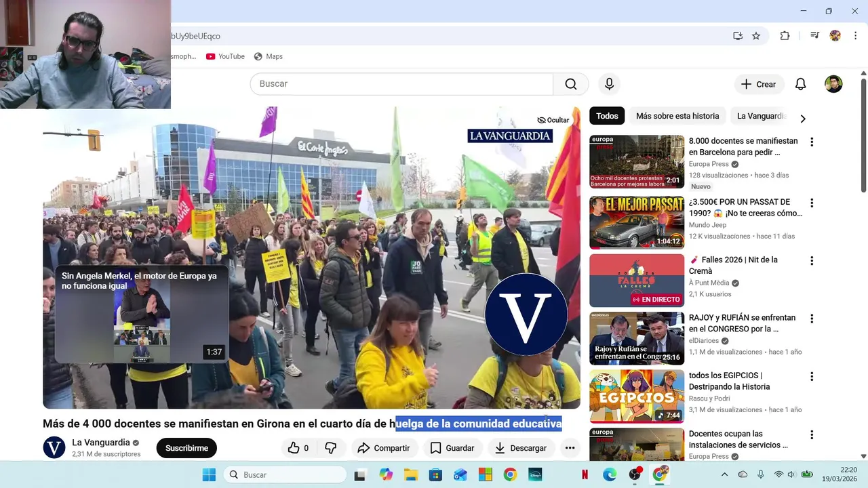Image resolution: width=868 pixels, height=488 pixels.
Task: Open Microsoft Store from the taskbar
Action: 435,474
